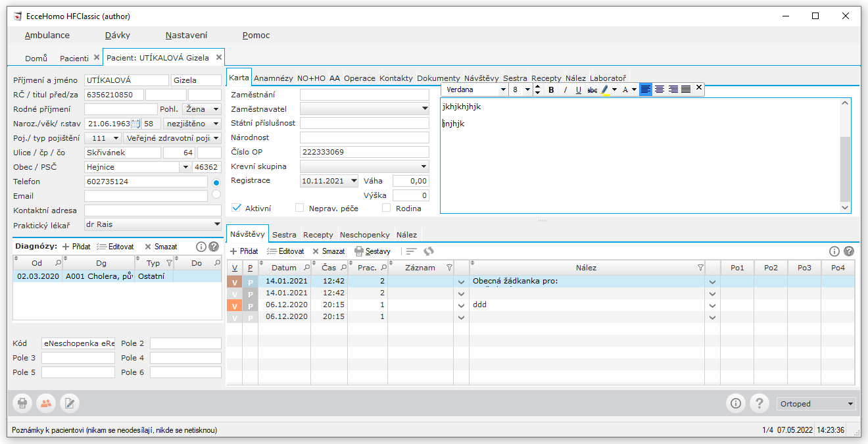Click the filter funnel in the Typ header

[x=169, y=263]
